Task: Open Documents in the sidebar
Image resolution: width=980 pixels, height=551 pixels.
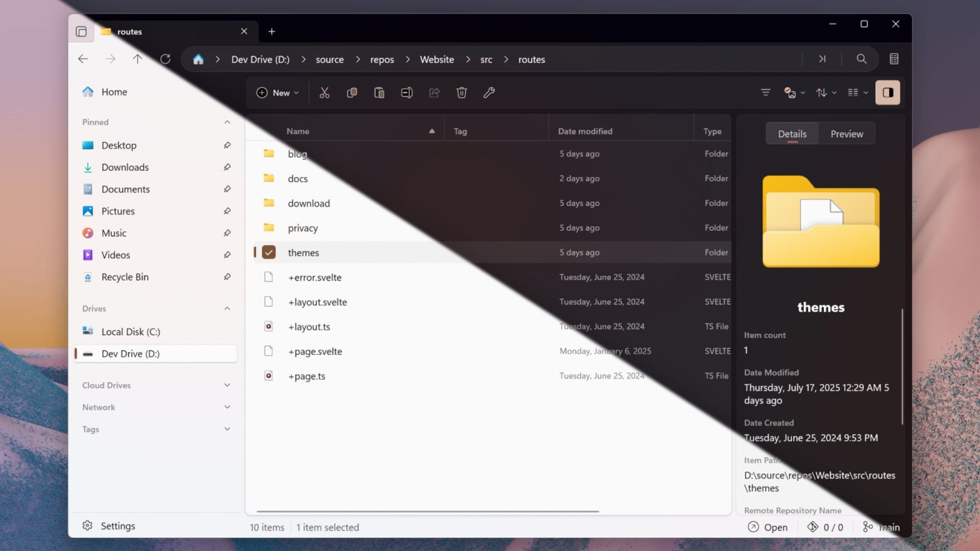Action: coord(156,189)
